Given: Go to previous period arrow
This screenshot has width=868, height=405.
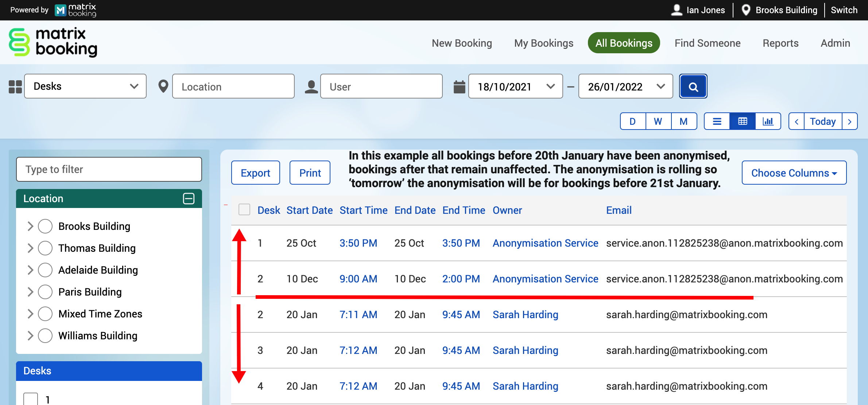Looking at the screenshot, I should coord(797,121).
